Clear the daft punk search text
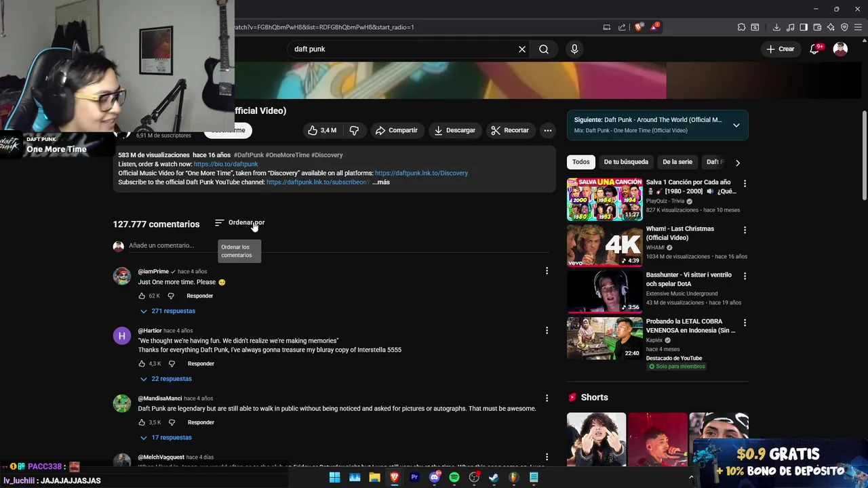868x488 pixels. (x=522, y=49)
